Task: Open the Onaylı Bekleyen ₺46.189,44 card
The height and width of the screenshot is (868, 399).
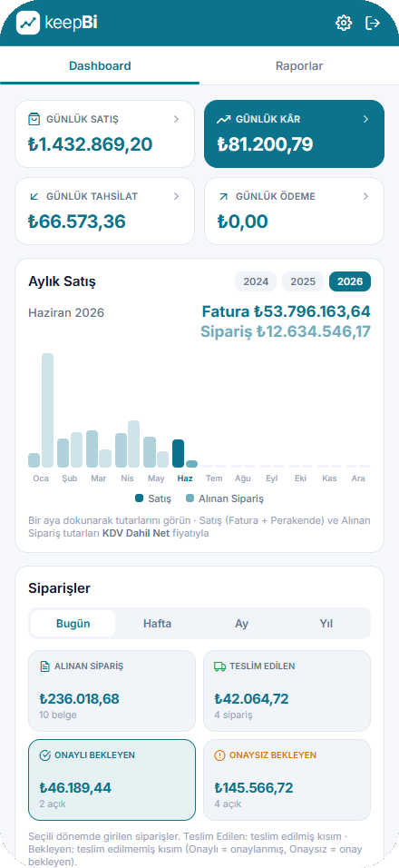Action: 112,779
